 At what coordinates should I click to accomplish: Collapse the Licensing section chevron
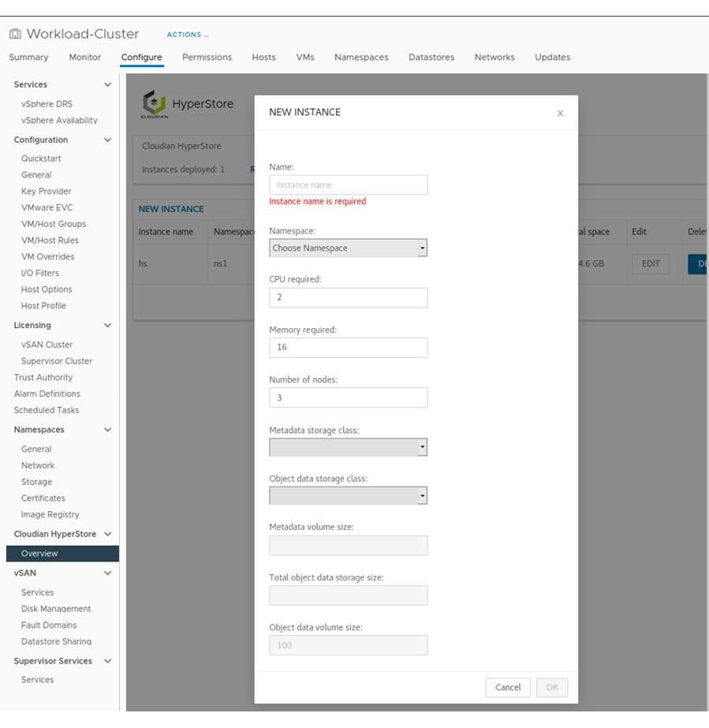coord(108,325)
